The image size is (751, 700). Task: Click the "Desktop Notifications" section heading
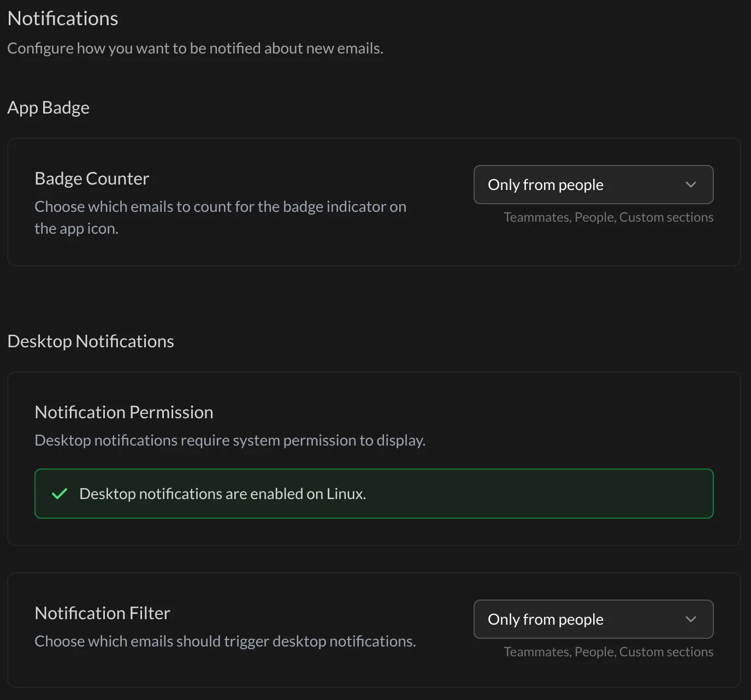[x=91, y=341]
